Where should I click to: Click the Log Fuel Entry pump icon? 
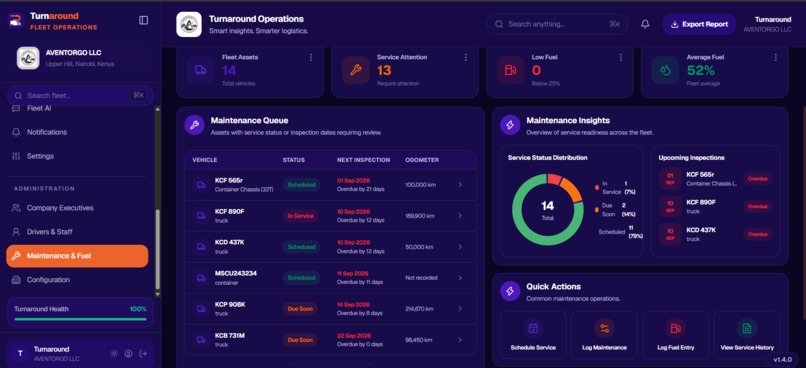(x=675, y=328)
